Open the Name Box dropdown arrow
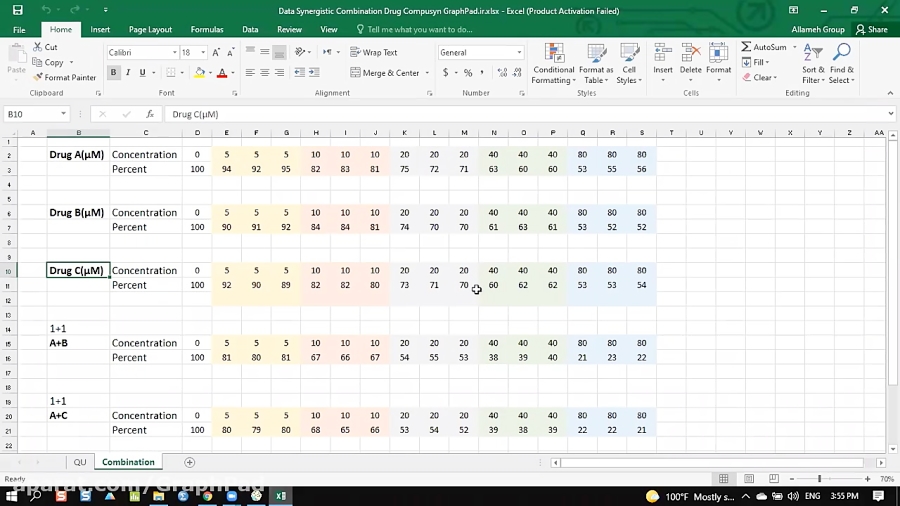The image size is (900, 506). click(63, 114)
